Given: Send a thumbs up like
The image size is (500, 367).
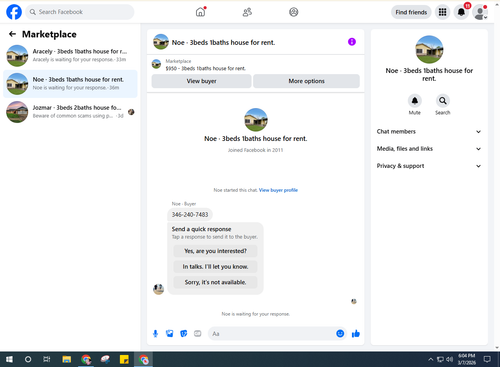Looking at the screenshot, I should (356, 333).
